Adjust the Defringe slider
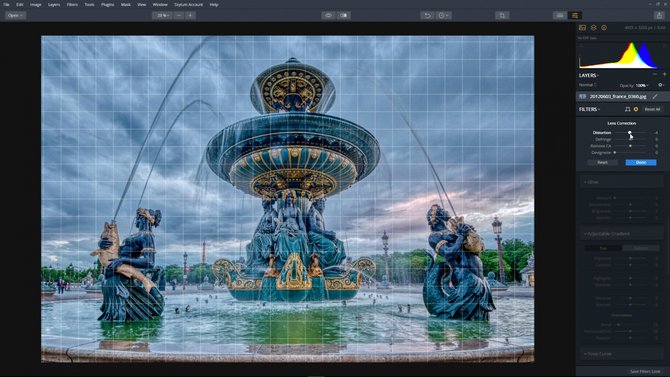The image size is (670, 377). pos(630,139)
